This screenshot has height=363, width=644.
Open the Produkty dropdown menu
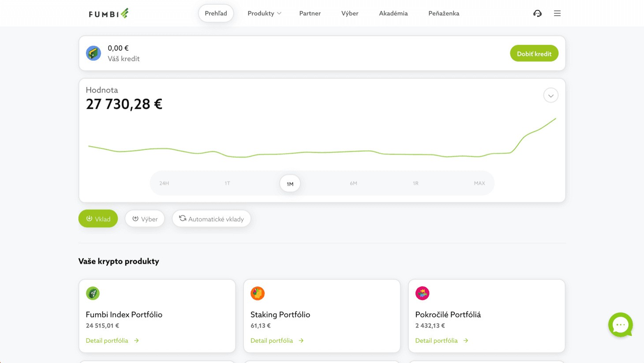pyautogui.click(x=264, y=13)
